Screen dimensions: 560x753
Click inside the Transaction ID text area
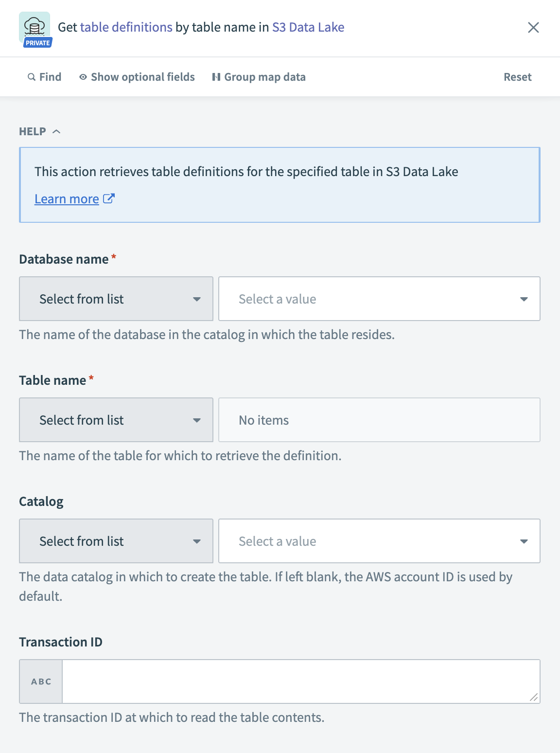click(x=300, y=681)
